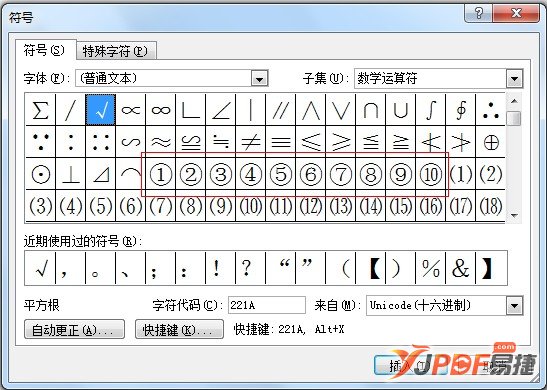Switch to the 符号(S) tab
This screenshot has width=547, height=390.
pos(45,51)
